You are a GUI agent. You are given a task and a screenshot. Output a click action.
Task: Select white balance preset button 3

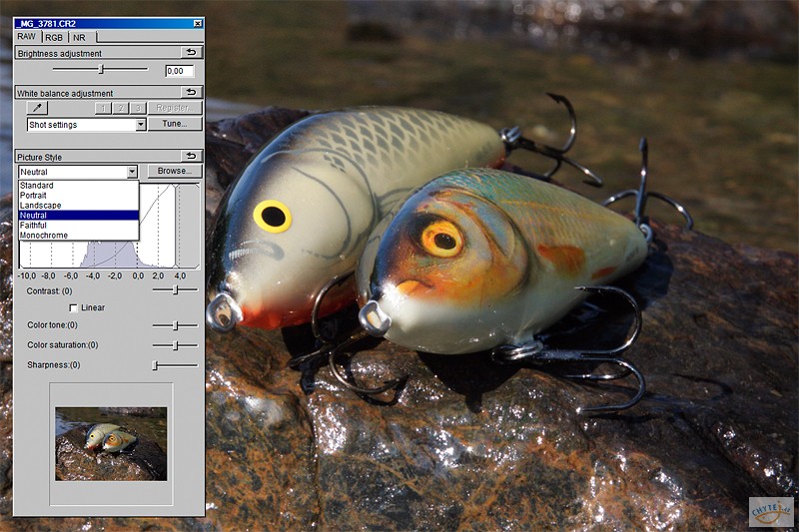click(x=138, y=108)
